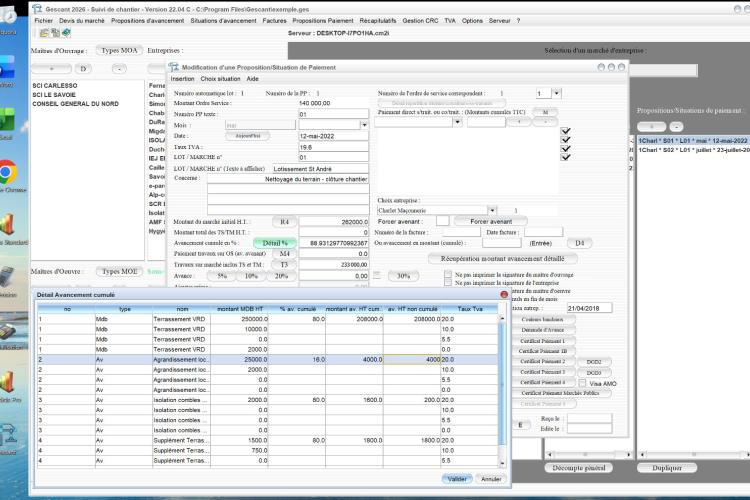Click the R4 button next to montant initial
750x500 pixels.
285,222
